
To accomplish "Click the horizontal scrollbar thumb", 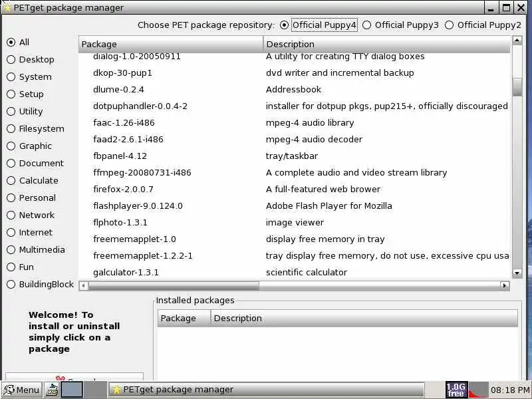I will coord(174,286).
